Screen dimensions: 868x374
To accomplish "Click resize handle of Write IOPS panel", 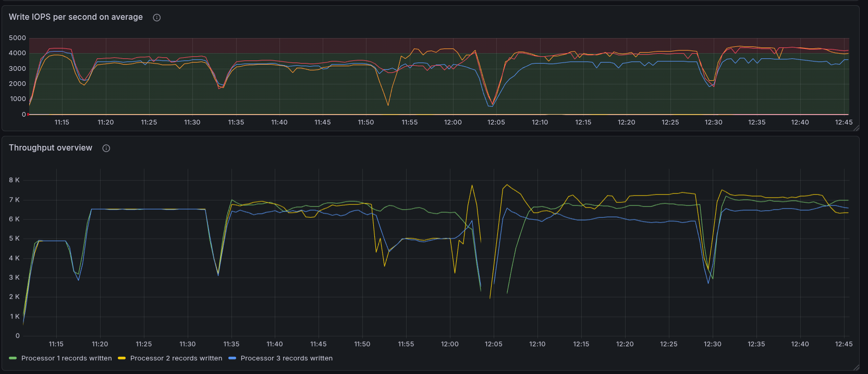I will (856, 128).
